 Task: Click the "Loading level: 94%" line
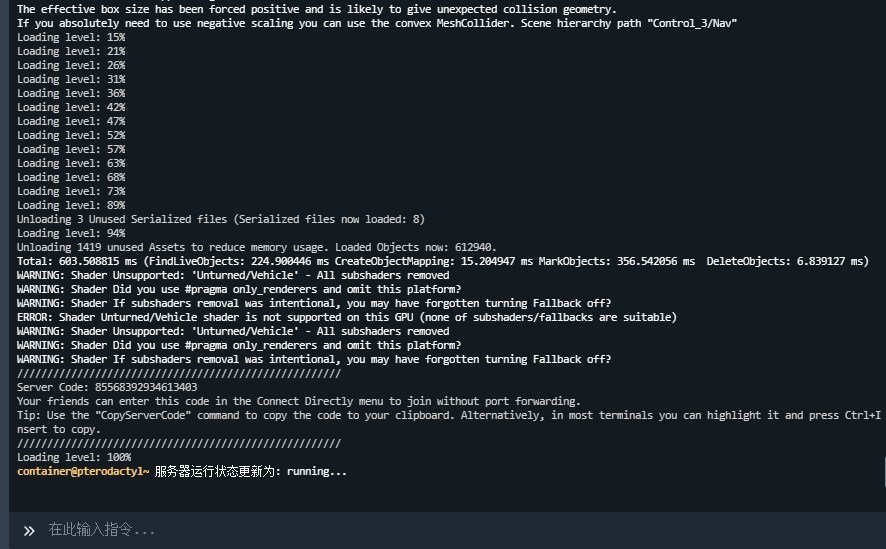coord(71,233)
